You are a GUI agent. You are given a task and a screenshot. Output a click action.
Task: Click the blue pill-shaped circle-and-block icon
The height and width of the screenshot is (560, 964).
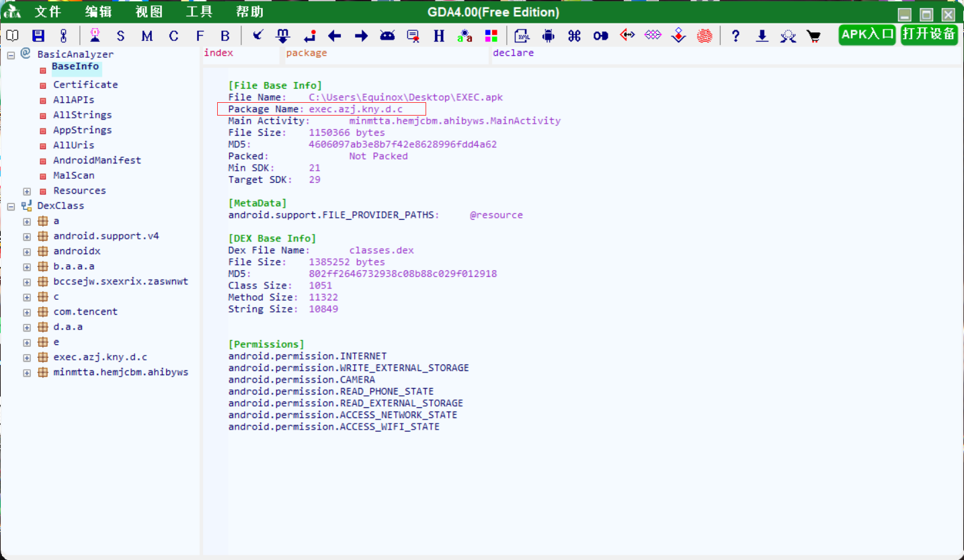600,36
